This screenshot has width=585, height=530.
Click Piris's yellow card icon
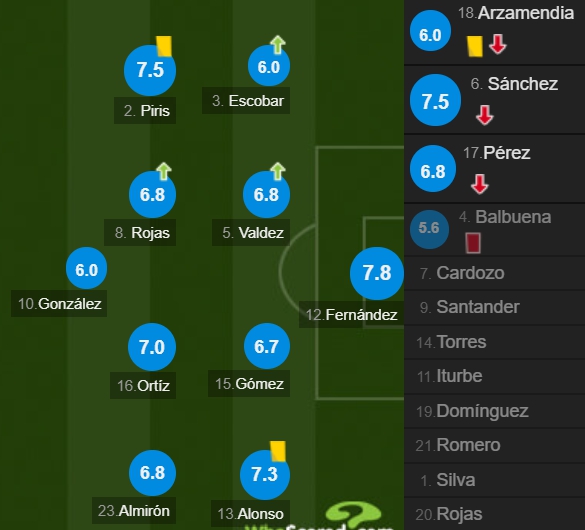[164, 46]
